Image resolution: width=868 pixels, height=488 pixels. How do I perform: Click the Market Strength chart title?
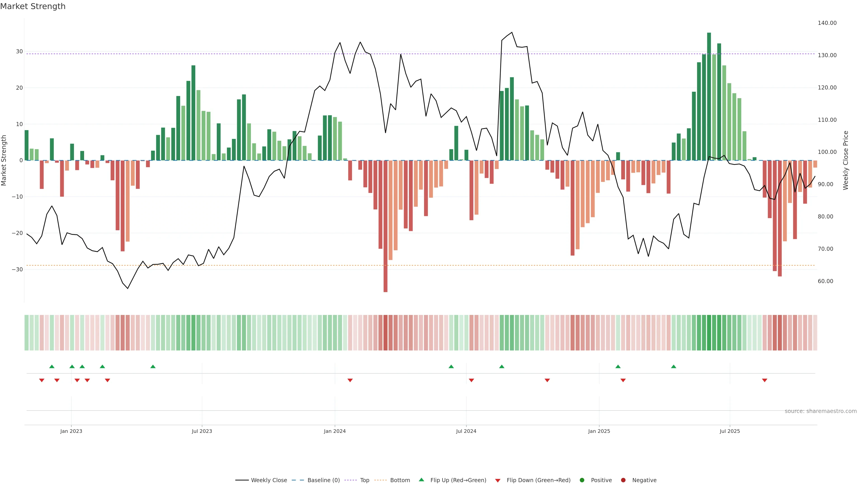[33, 6]
